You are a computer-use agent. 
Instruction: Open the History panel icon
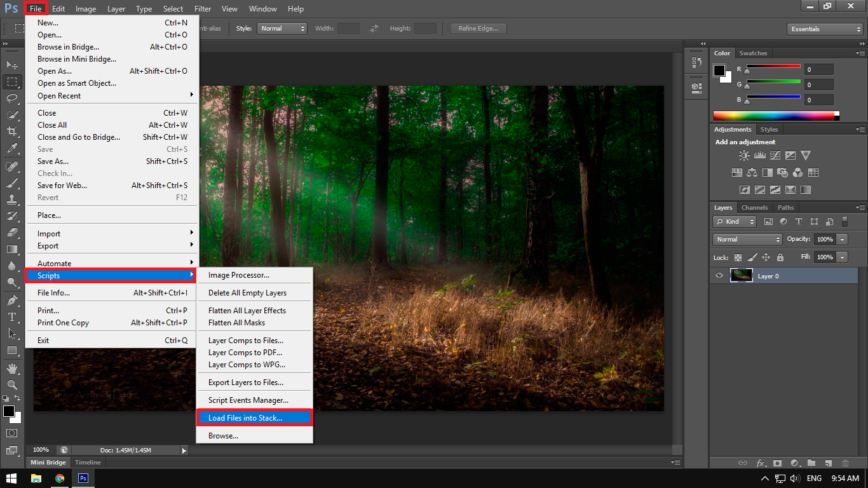tap(696, 62)
